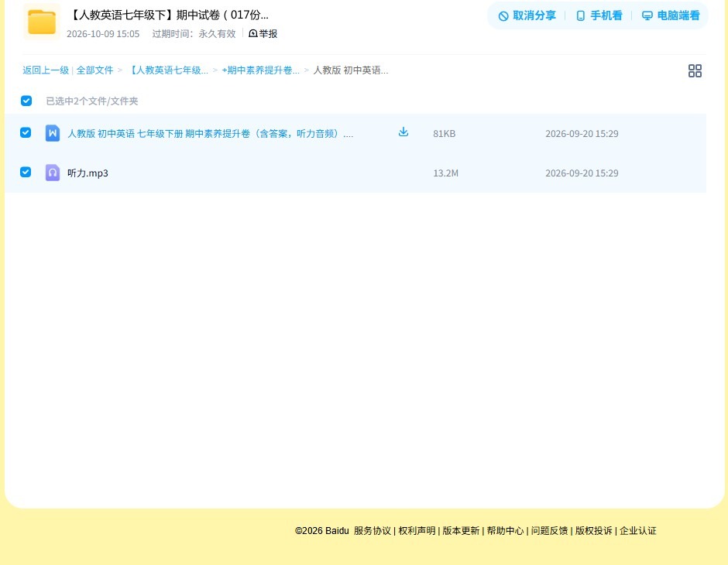The width and height of the screenshot is (728, 565).
Task: Go back via 返回上一级 link
Action: pos(46,70)
